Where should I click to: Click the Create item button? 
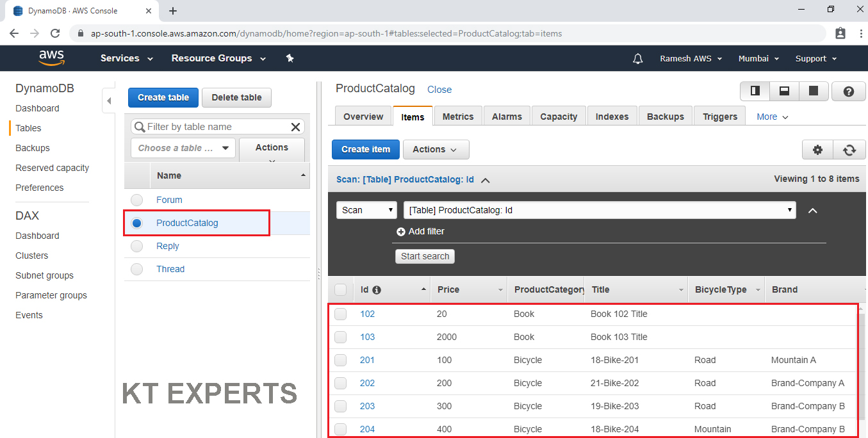366,150
